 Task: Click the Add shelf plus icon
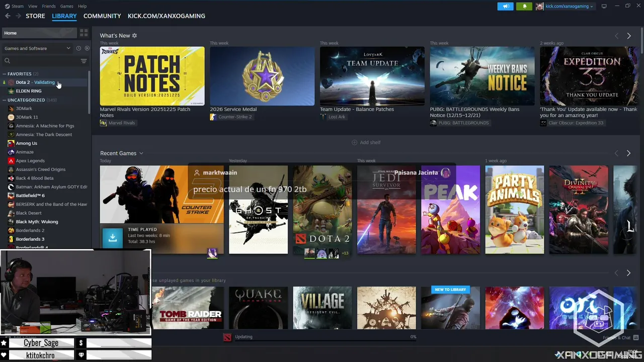[354, 143]
